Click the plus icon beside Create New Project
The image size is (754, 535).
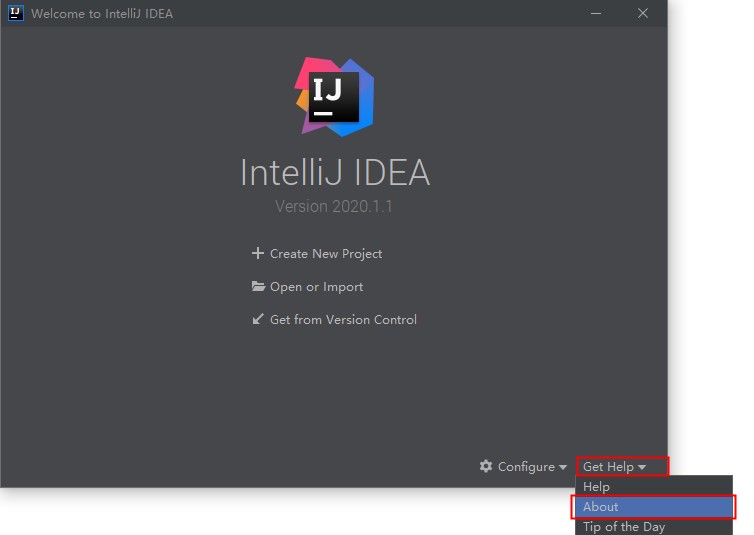(x=258, y=253)
